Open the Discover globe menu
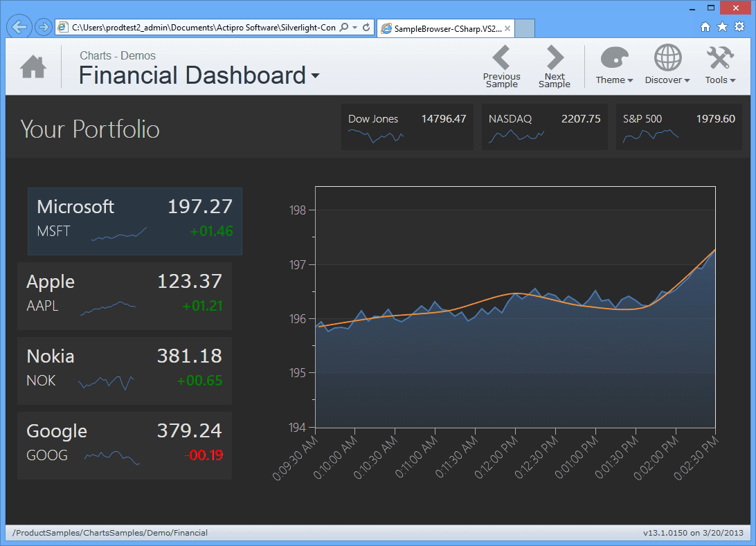The image size is (756, 546). [667, 66]
